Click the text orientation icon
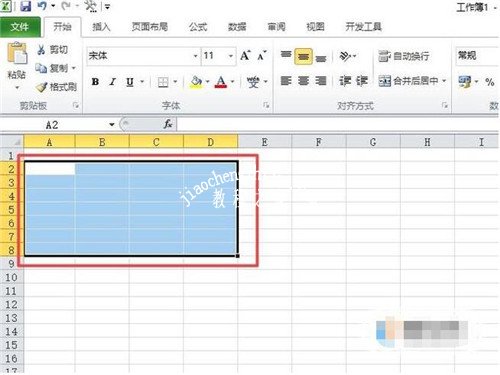This screenshot has height=375, width=500. coord(345,56)
